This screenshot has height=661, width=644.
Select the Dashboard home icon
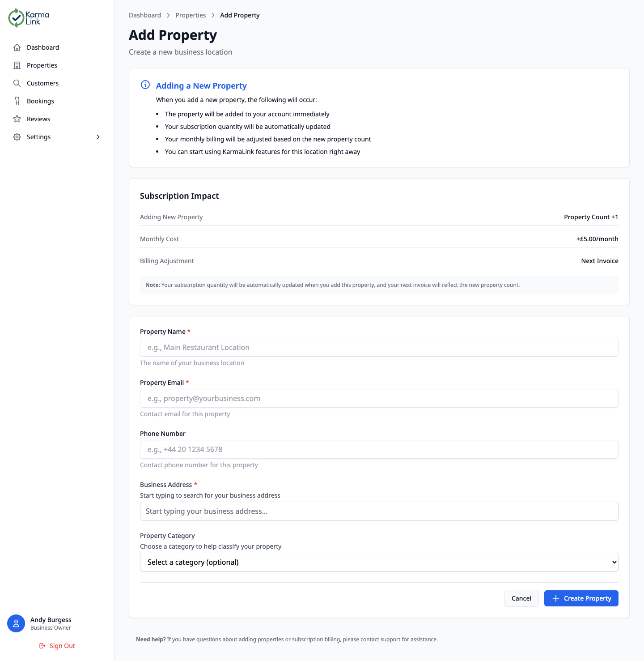point(17,47)
